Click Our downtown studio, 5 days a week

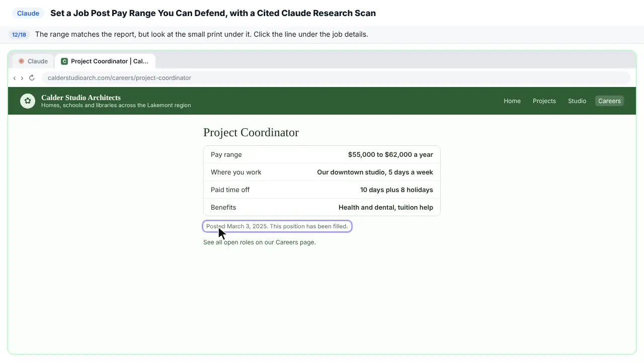point(375,172)
